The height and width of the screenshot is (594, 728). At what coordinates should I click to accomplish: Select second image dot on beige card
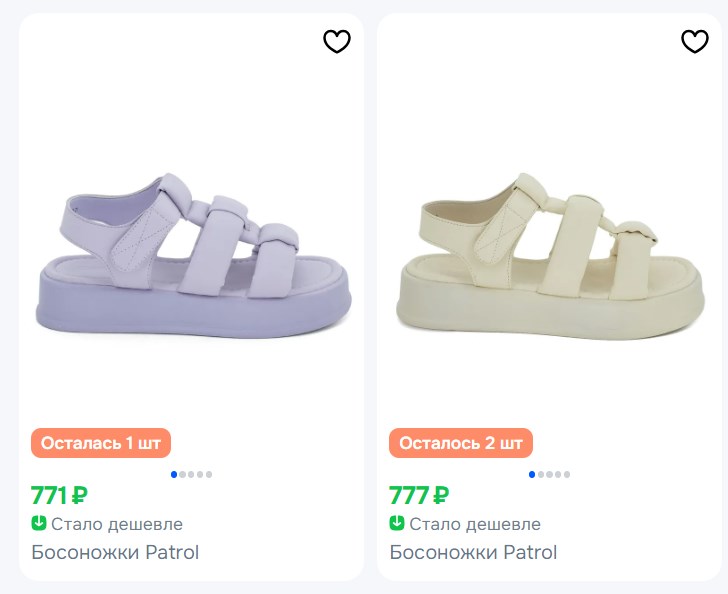pos(541,474)
